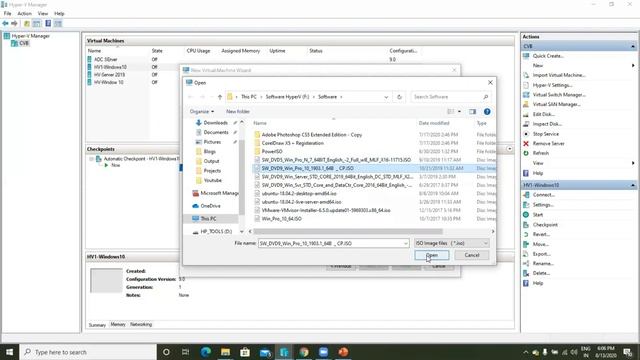The image size is (640, 360).
Task: Select ubuntu-18.04.2-desktop-amd64.iso file
Action: tap(299, 193)
